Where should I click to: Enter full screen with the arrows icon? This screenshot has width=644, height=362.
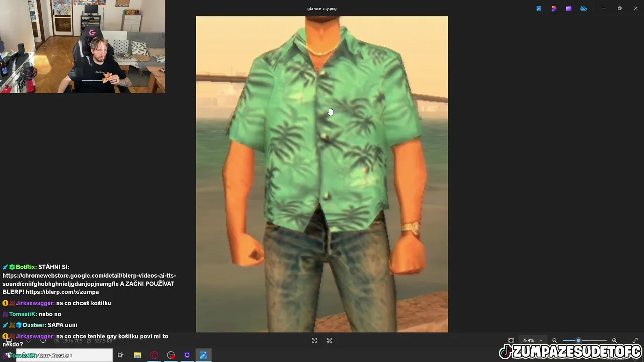[635, 340]
